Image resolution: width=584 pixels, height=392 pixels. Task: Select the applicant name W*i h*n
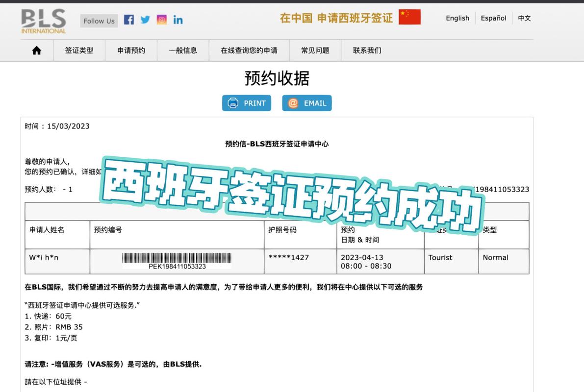tap(44, 257)
